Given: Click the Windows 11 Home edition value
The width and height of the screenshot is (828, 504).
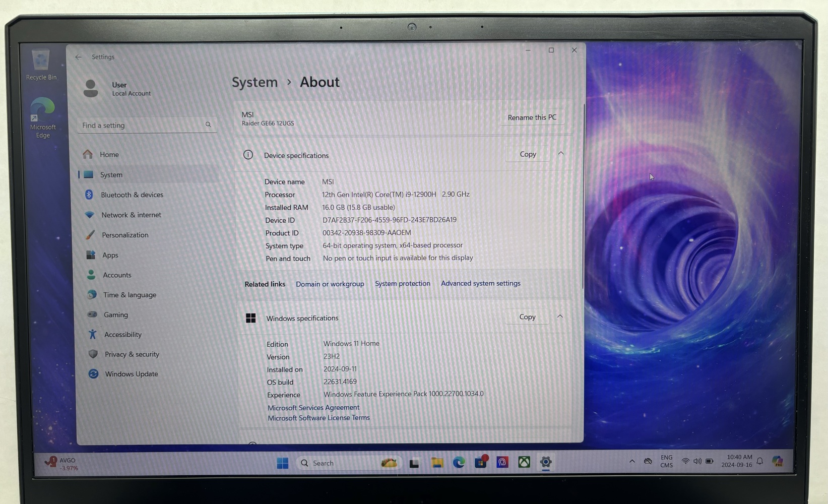Looking at the screenshot, I should tap(351, 343).
